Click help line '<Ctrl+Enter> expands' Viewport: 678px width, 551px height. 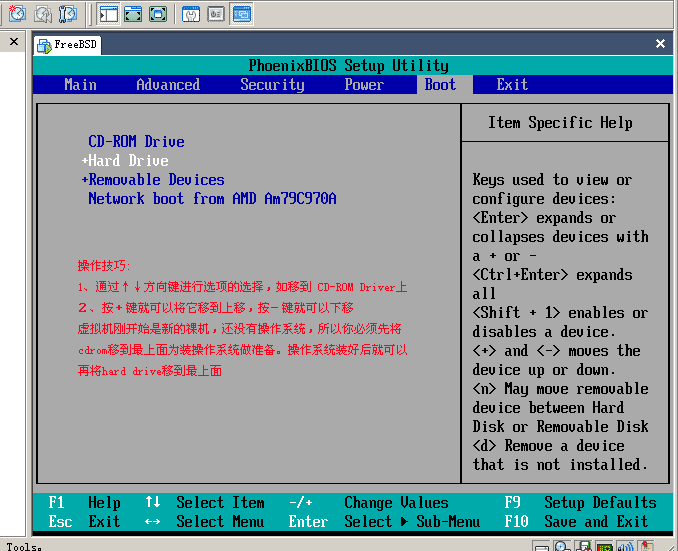(552, 275)
